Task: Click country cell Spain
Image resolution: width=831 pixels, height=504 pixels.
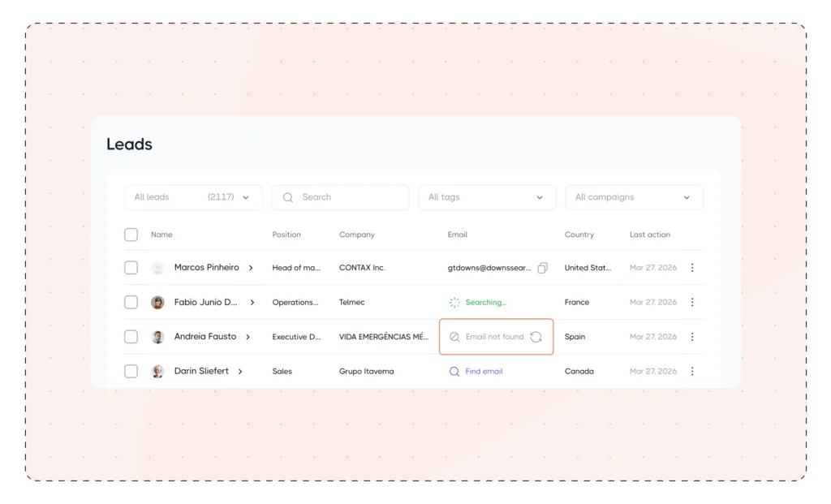Action: (x=575, y=337)
